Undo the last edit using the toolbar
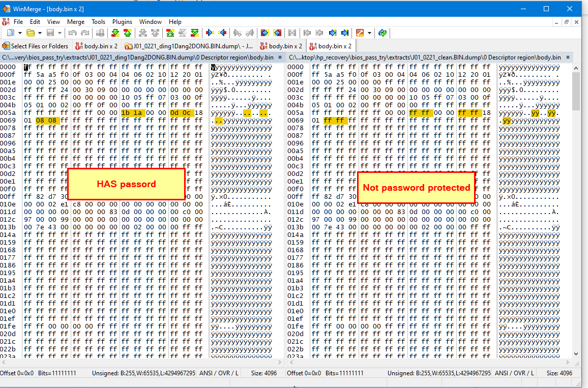Image resolution: width=588 pixels, height=388 pixels. (x=73, y=33)
